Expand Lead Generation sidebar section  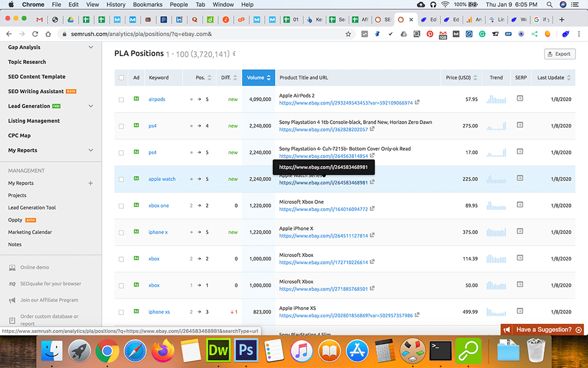tap(90, 106)
